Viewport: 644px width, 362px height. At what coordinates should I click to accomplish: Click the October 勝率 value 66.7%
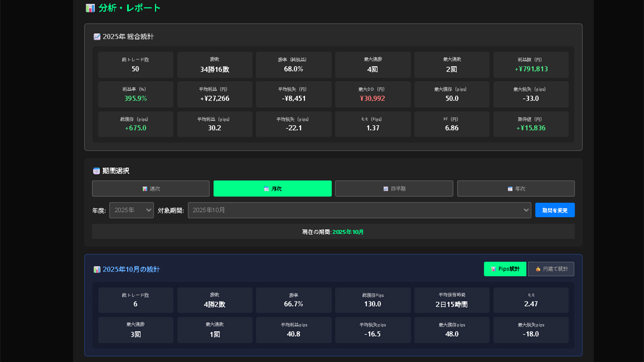294,304
